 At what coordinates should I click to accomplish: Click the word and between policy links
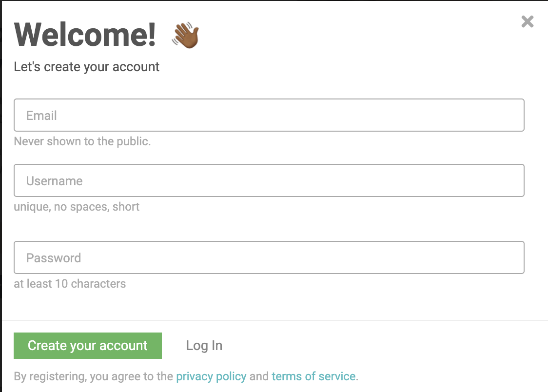coord(259,376)
